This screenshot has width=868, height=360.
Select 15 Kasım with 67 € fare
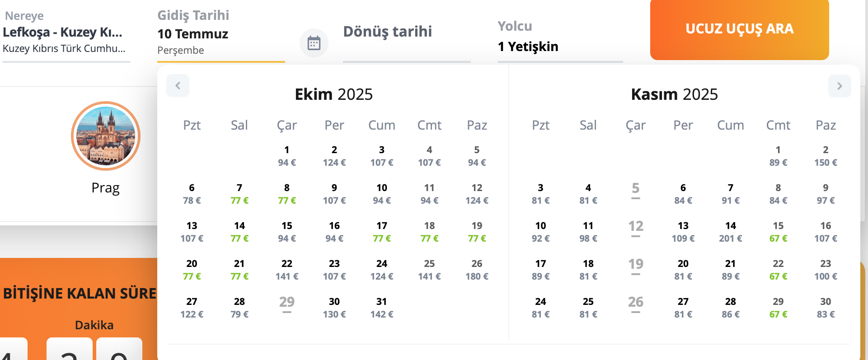point(778,232)
